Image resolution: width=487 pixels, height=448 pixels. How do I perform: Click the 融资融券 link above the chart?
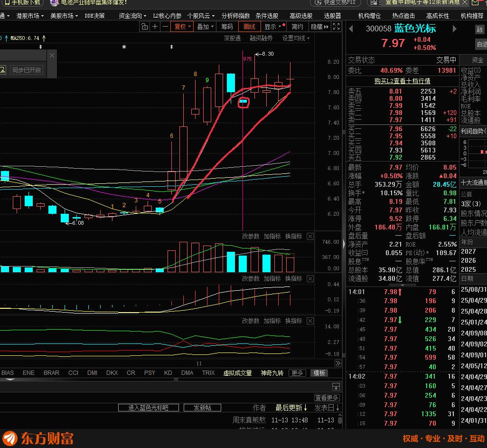point(261,38)
